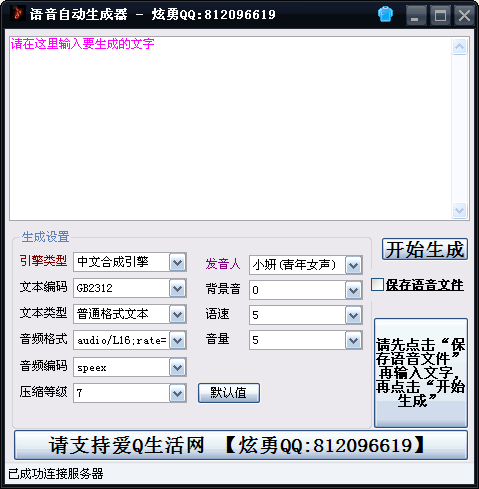Screen dimensions: 479x489
Task: Close the voice generator window
Action: point(464,15)
